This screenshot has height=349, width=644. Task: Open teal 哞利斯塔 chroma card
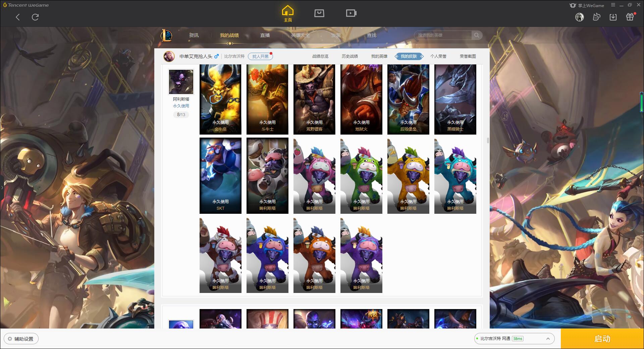[x=455, y=176]
